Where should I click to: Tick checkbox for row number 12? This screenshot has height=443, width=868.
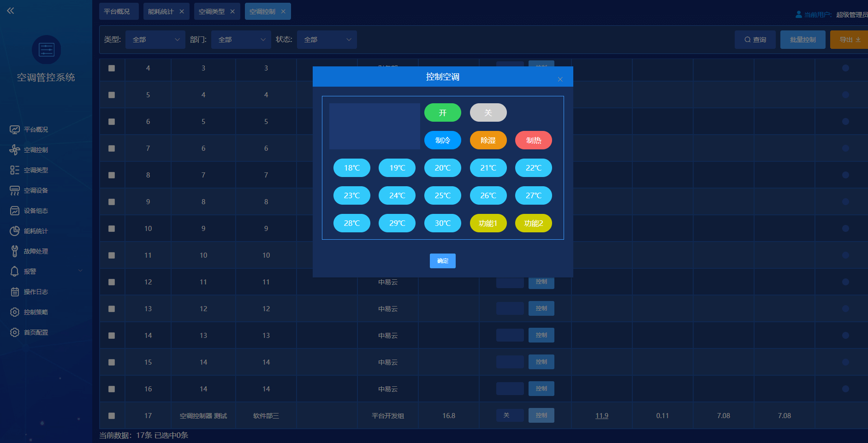(112, 282)
